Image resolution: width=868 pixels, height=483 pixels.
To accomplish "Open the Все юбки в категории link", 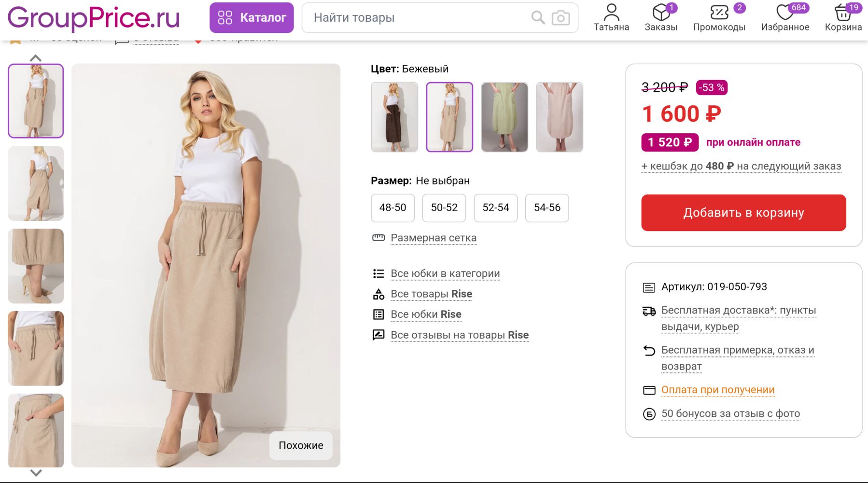I will pos(445,274).
